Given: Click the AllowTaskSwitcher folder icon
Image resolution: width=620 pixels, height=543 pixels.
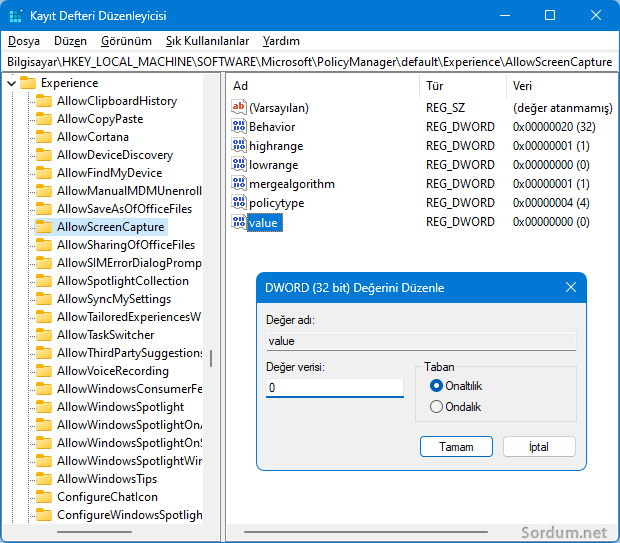Looking at the screenshot, I should [x=43, y=335].
